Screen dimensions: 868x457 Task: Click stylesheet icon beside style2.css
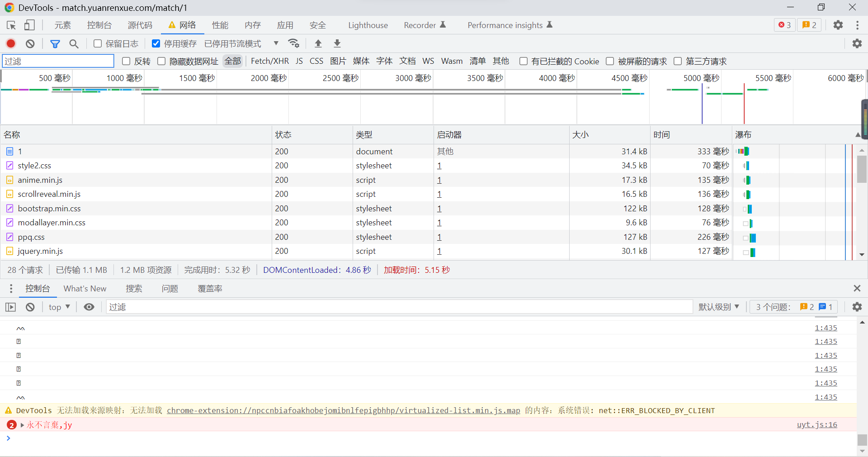tap(9, 166)
